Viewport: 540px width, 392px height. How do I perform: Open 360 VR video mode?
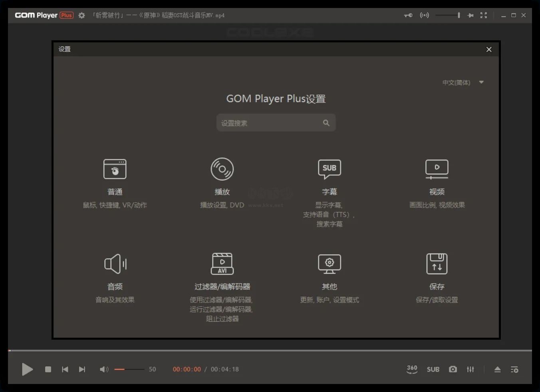pyautogui.click(x=412, y=369)
